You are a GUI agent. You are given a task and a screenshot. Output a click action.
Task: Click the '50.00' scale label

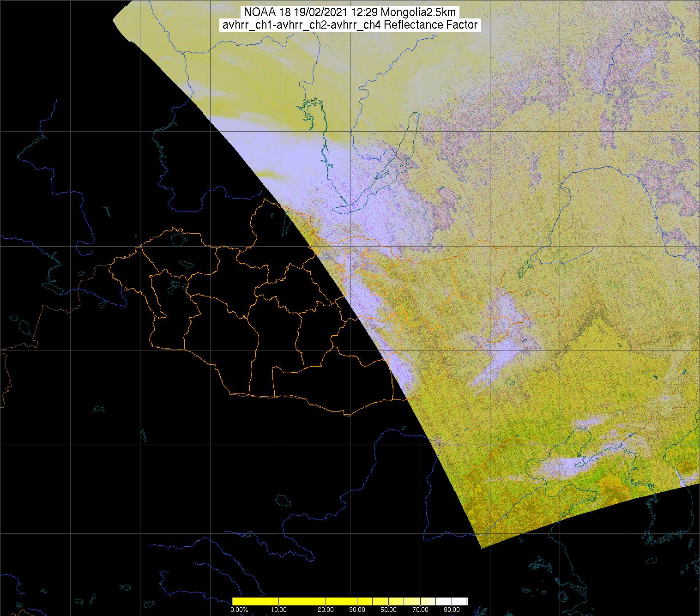[389, 610]
